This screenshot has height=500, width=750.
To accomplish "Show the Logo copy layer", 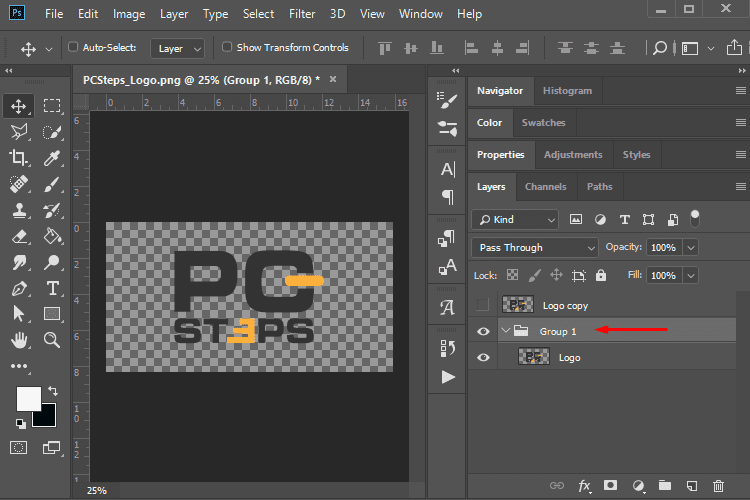I will coord(482,305).
